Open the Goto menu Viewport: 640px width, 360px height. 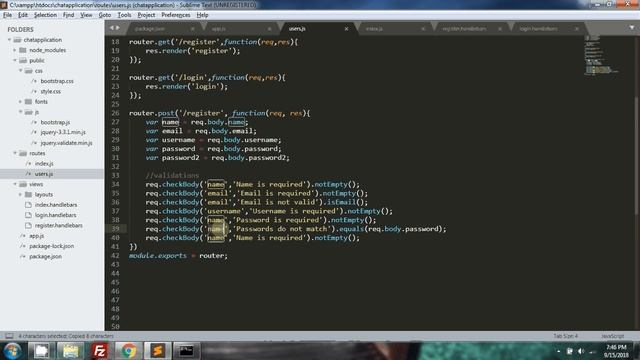pos(105,15)
